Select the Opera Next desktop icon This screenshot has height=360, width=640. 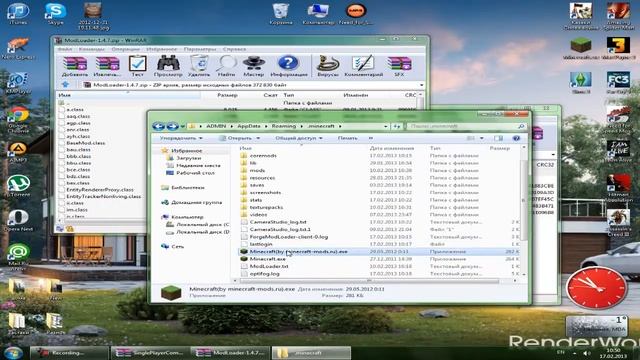[18, 221]
